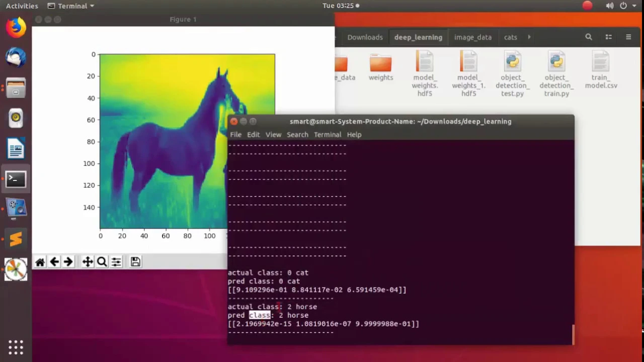Go to Downloads in the path bar
This screenshot has height=362, width=644.
tap(365, 37)
